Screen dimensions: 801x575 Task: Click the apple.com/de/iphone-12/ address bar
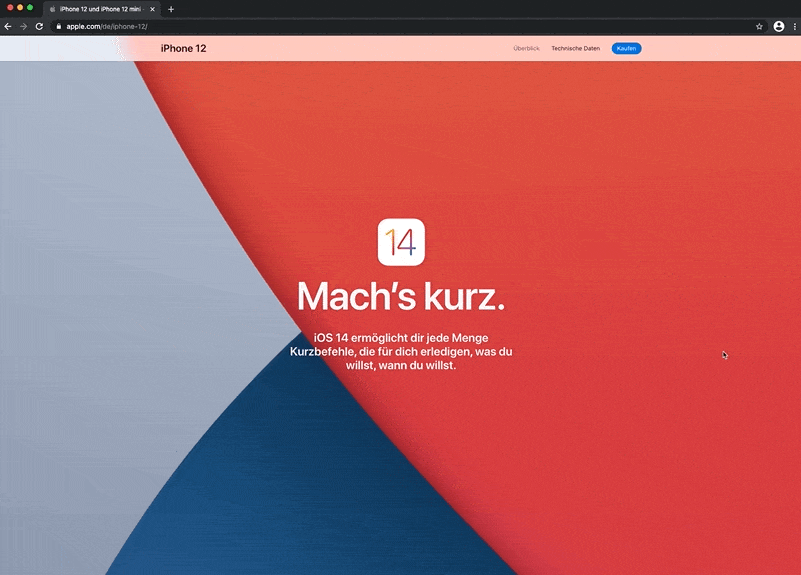[x=404, y=27]
